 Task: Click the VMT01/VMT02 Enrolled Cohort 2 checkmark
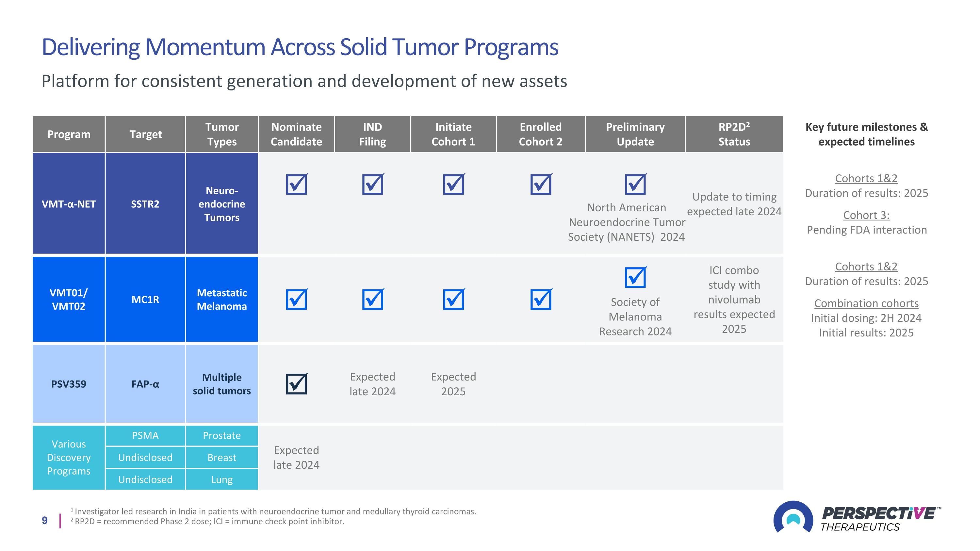(x=541, y=299)
